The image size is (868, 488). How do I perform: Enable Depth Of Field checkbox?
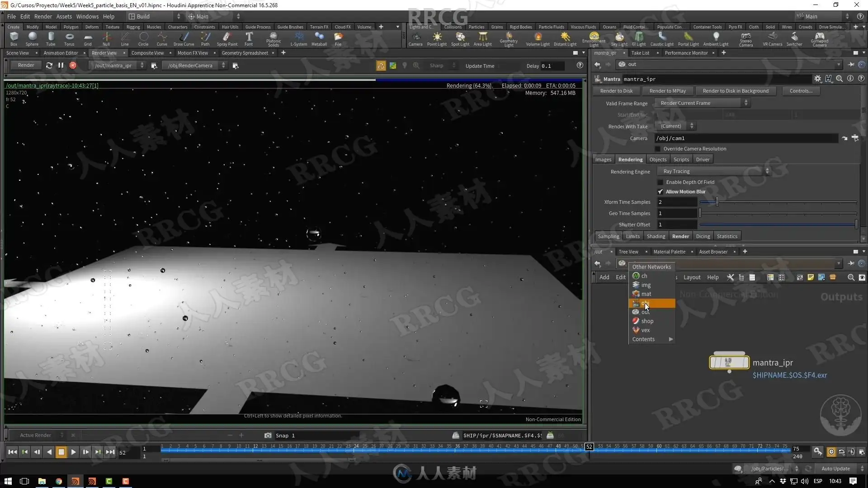[660, 182]
